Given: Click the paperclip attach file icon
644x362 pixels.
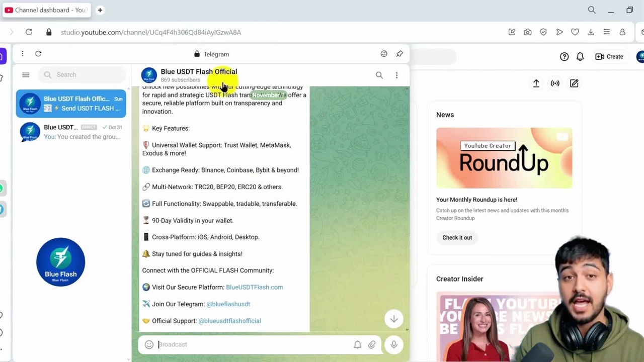Looking at the screenshot, I should pyautogui.click(x=372, y=344).
